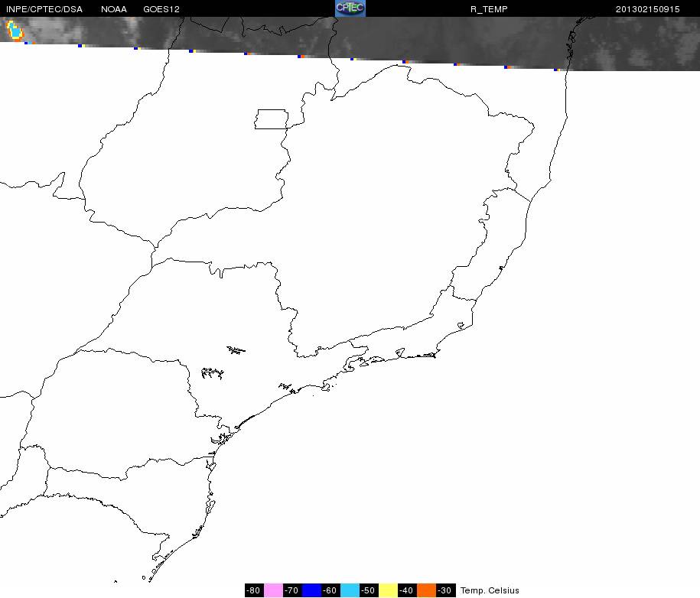Click the -30 legend value label
This screenshot has width=700, height=598.
coord(445,590)
